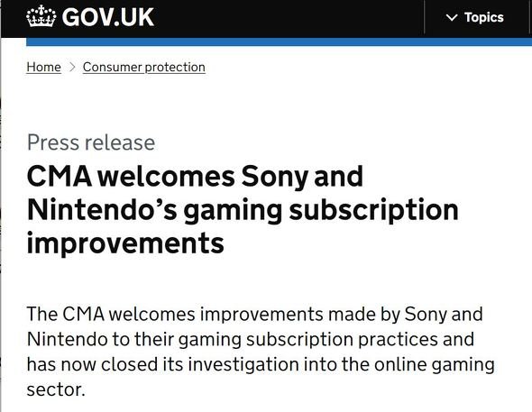Click the Press release label

[x=91, y=142]
